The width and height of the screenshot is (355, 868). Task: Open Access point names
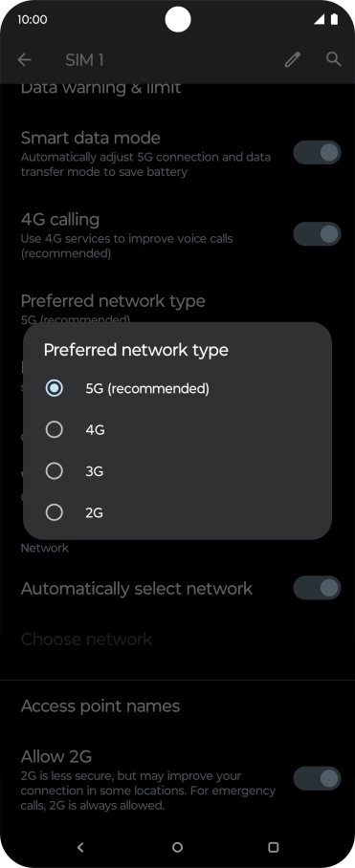177,706
